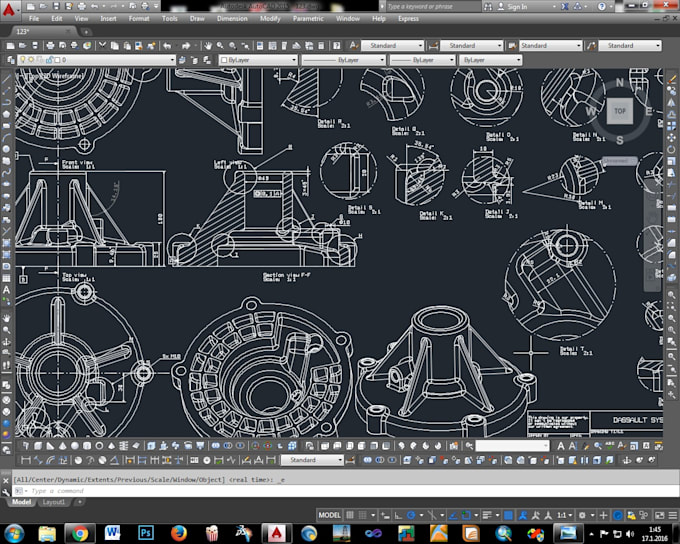
Task: Click the Sign In button
Action: [516, 6]
